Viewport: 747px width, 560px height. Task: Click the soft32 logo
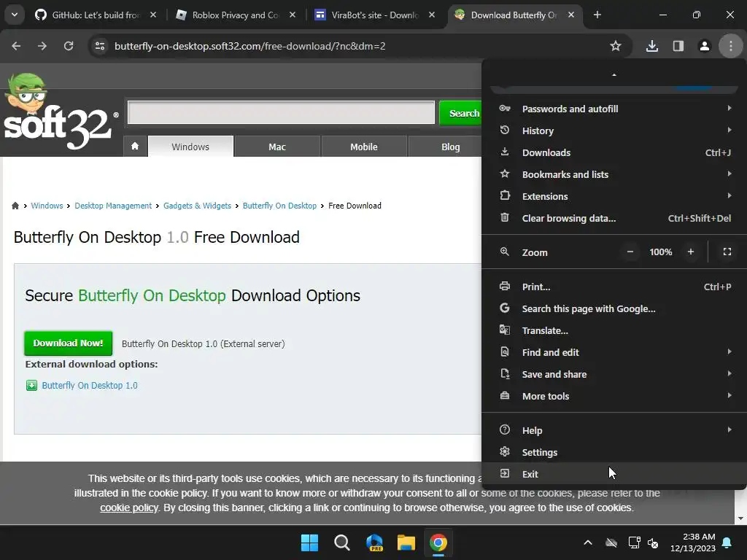61,112
